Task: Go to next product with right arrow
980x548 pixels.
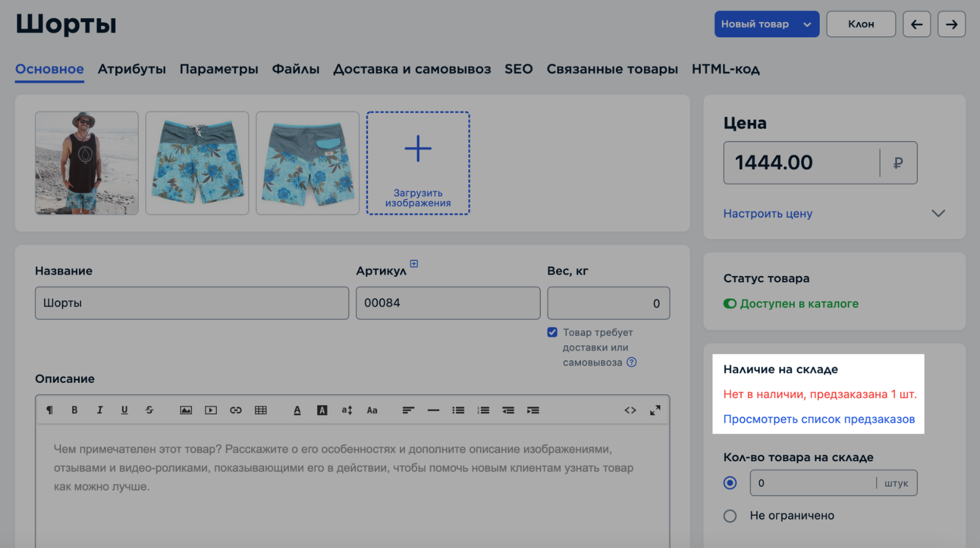Action: pyautogui.click(x=952, y=24)
